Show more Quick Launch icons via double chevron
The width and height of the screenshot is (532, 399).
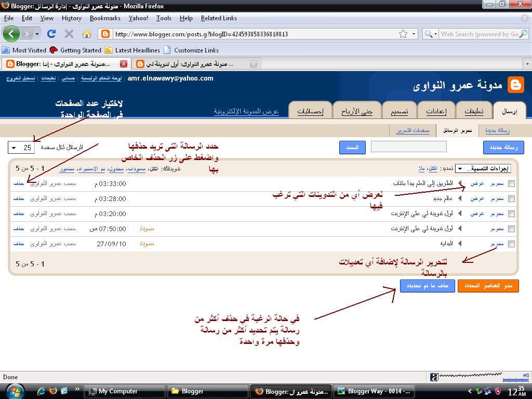77,389
